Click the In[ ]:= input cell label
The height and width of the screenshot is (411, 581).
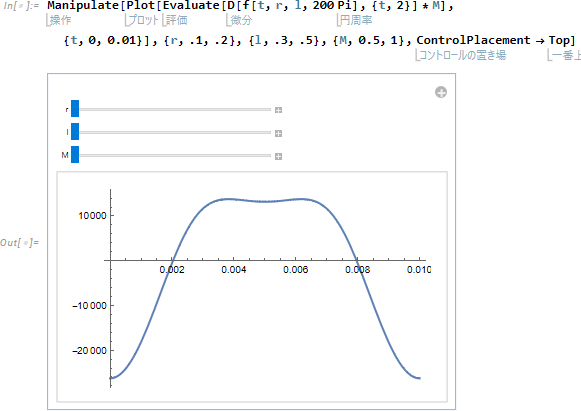pyautogui.click(x=21, y=6)
